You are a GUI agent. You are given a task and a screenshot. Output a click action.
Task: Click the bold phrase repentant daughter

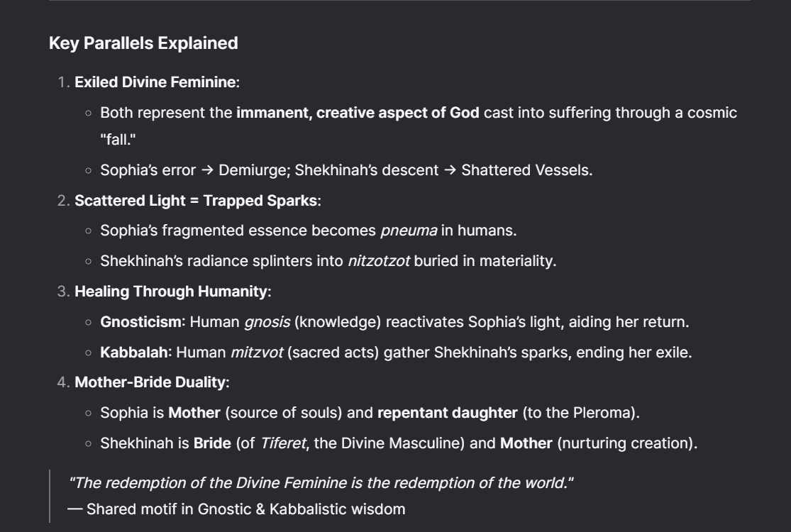[x=448, y=413]
